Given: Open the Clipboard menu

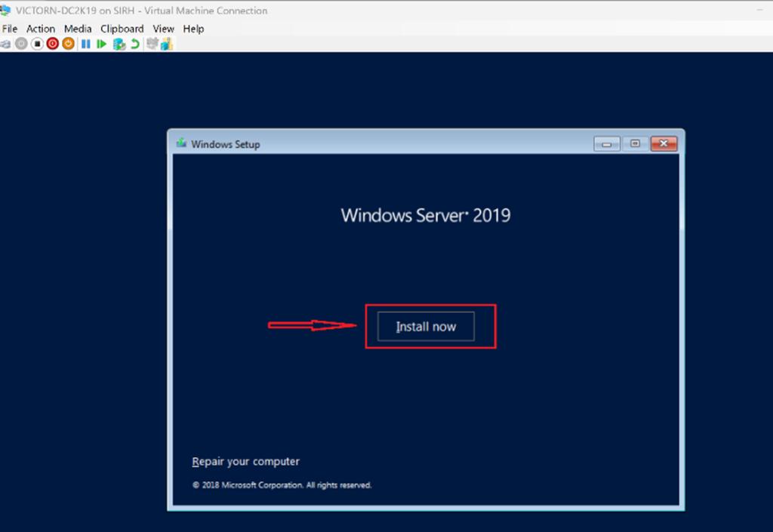Looking at the screenshot, I should [x=122, y=29].
